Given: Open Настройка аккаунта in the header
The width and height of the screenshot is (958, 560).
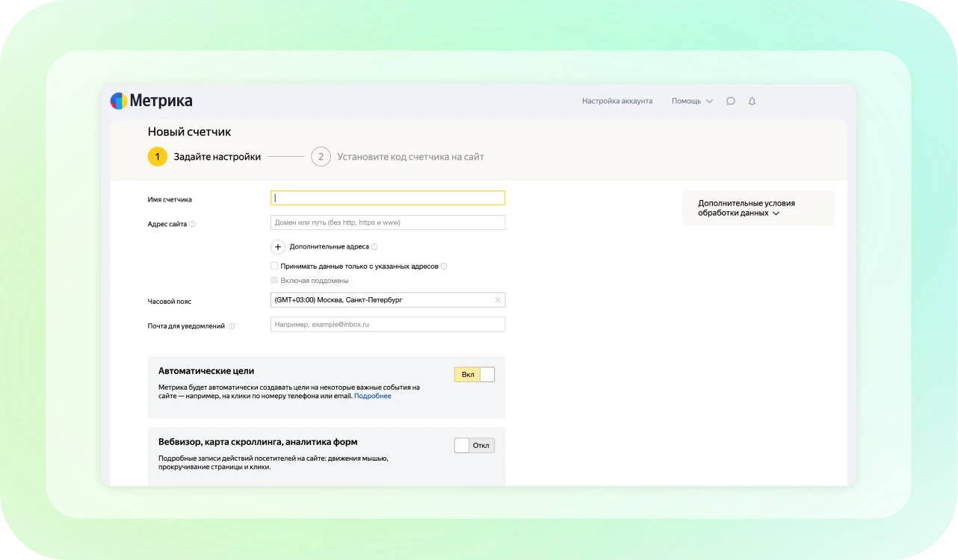Looking at the screenshot, I should coord(616,102).
